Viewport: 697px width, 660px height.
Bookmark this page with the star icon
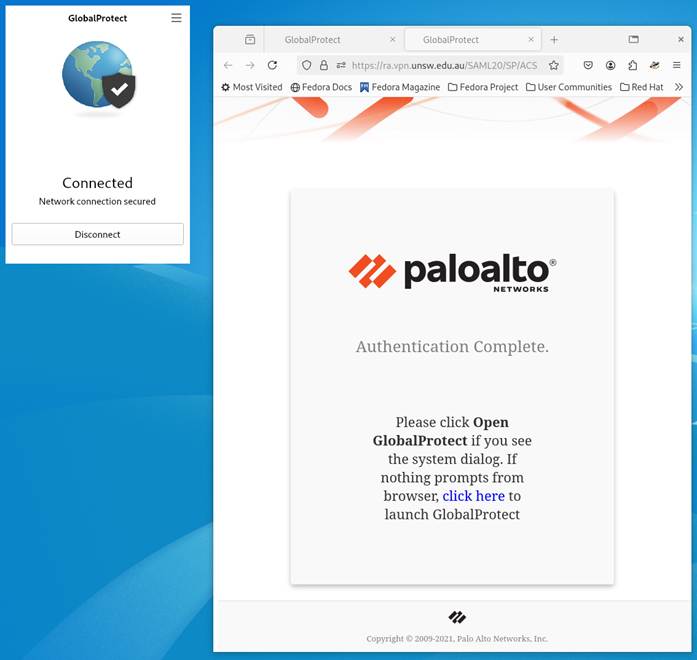(553, 65)
